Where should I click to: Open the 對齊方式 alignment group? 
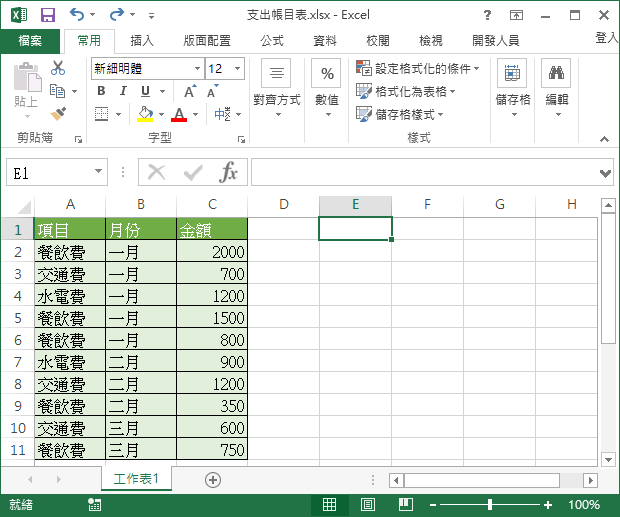click(276, 89)
